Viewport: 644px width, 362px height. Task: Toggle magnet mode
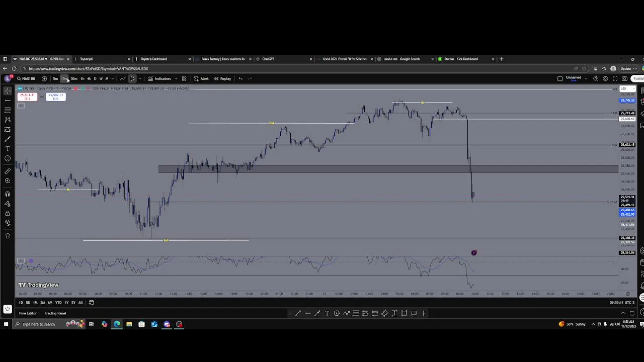tap(8, 194)
